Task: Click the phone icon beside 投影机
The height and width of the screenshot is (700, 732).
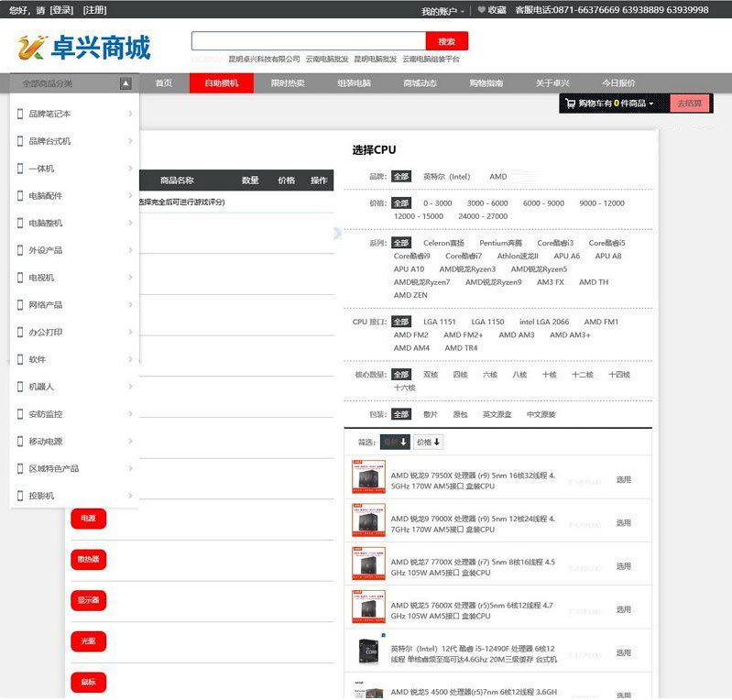Action: [20, 496]
